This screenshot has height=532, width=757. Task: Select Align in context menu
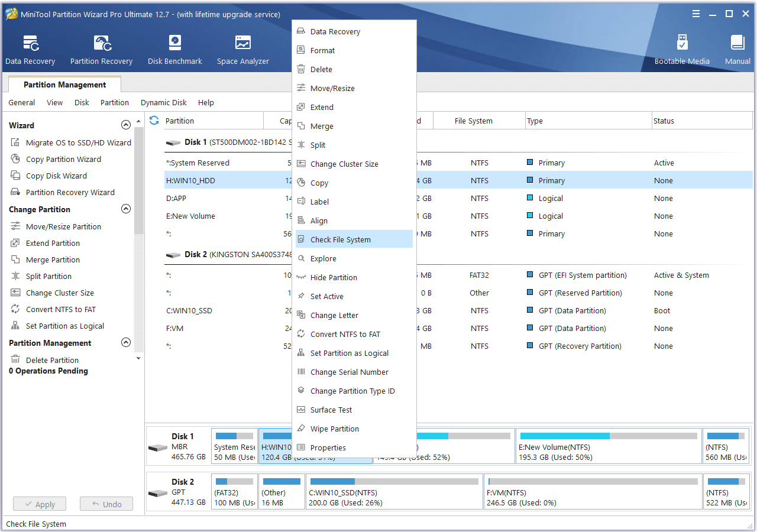pos(354,221)
